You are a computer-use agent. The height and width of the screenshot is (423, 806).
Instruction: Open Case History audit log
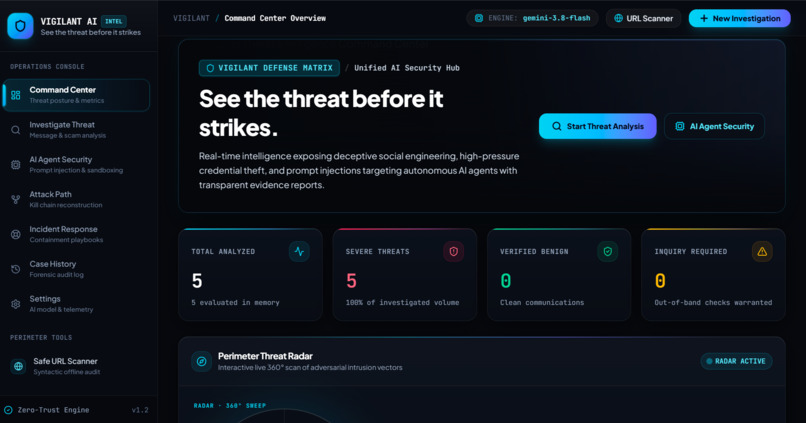point(76,269)
